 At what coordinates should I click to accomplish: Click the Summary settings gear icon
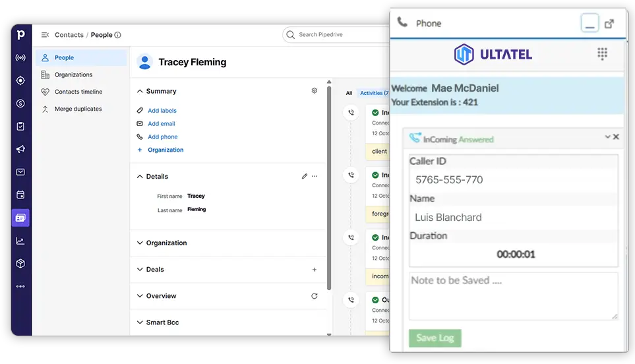coord(314,91)
